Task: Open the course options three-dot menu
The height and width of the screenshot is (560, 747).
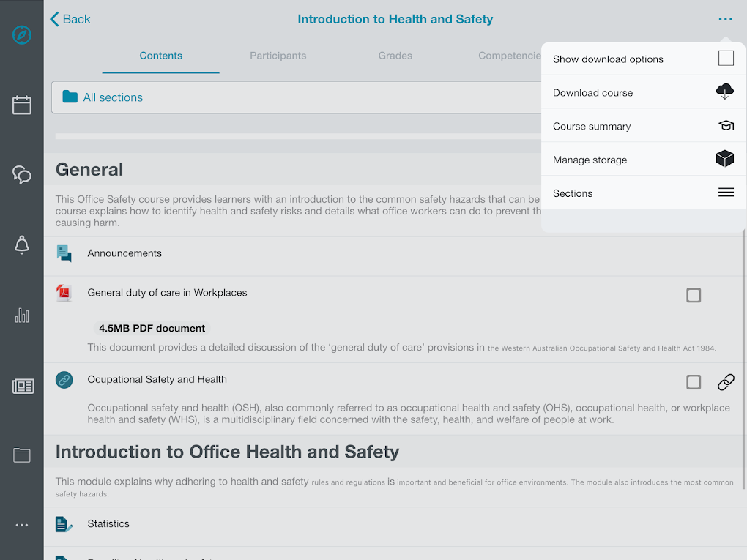Action: 725,19
